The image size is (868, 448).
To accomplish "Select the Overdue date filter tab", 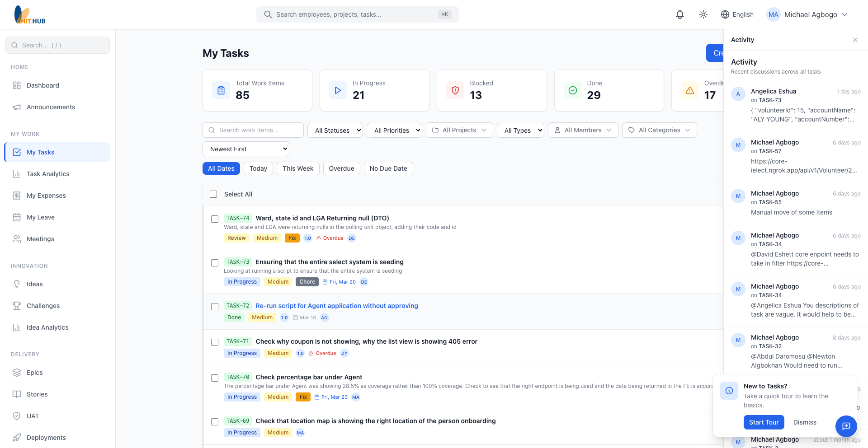I will pyautogui.click(x=341, y=168).
